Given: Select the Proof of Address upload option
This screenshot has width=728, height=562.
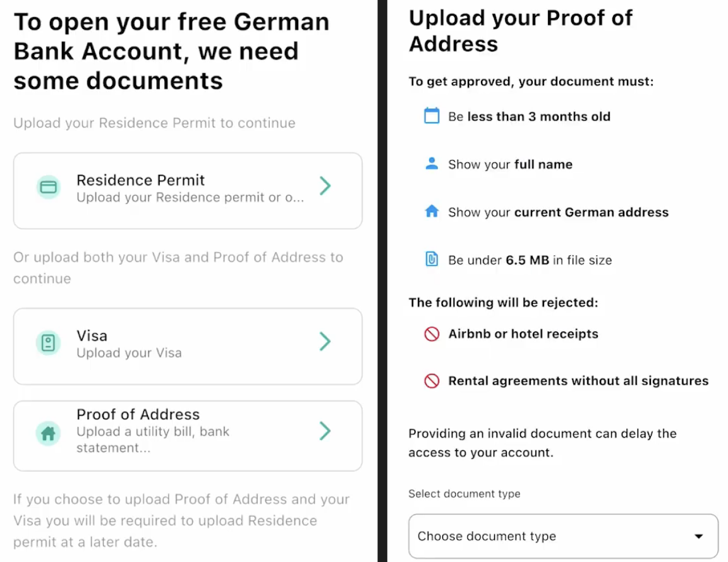Looking at the screenshot, I should [187, 435].
